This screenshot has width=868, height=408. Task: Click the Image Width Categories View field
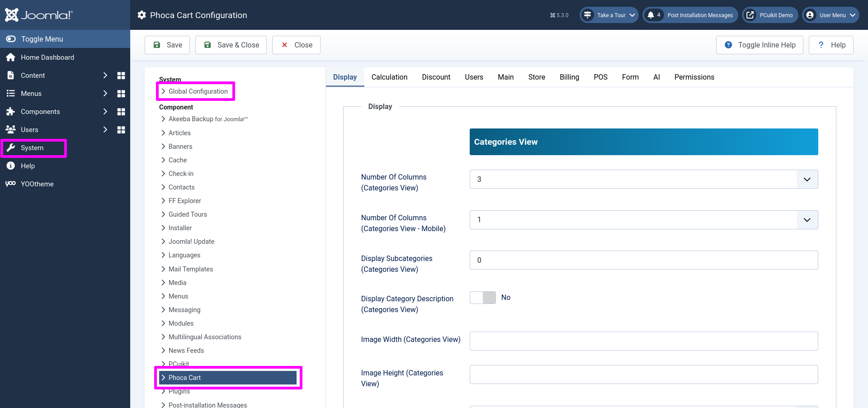(643, 341)
